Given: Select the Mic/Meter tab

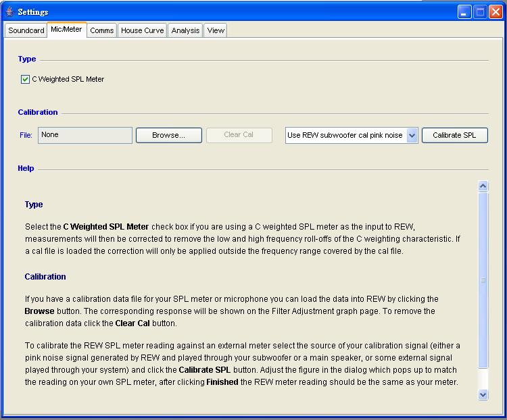Looking at the screenshot, I should pos(66,30).
